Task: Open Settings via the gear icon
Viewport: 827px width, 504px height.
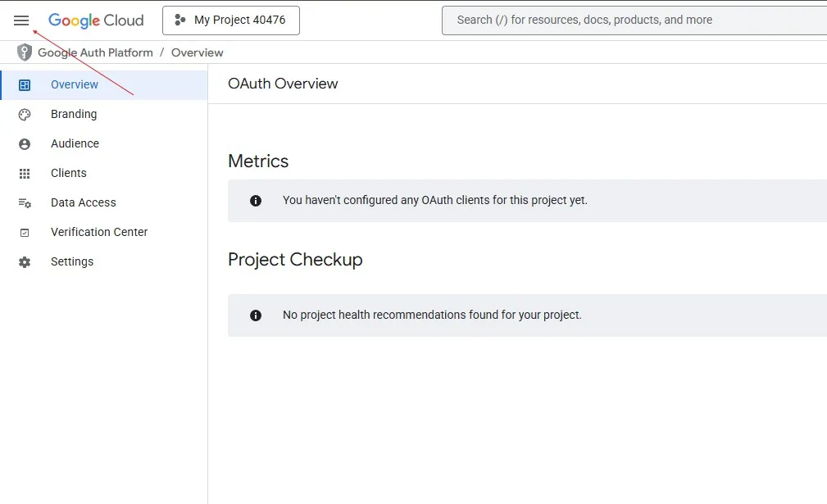Action: click(25, 262)
